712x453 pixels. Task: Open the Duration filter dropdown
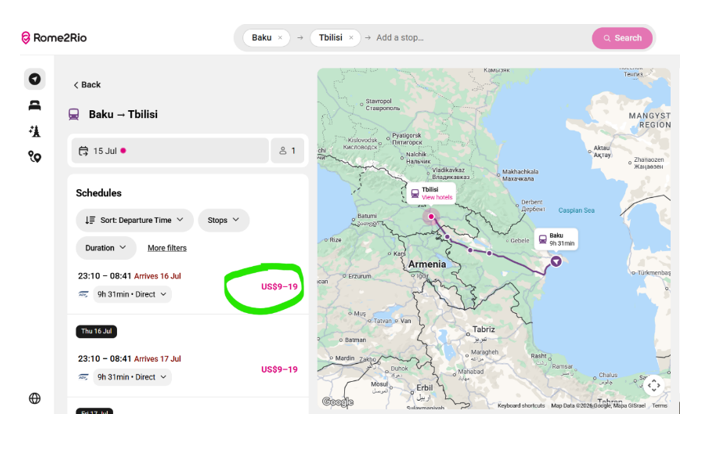coord(106,248)
